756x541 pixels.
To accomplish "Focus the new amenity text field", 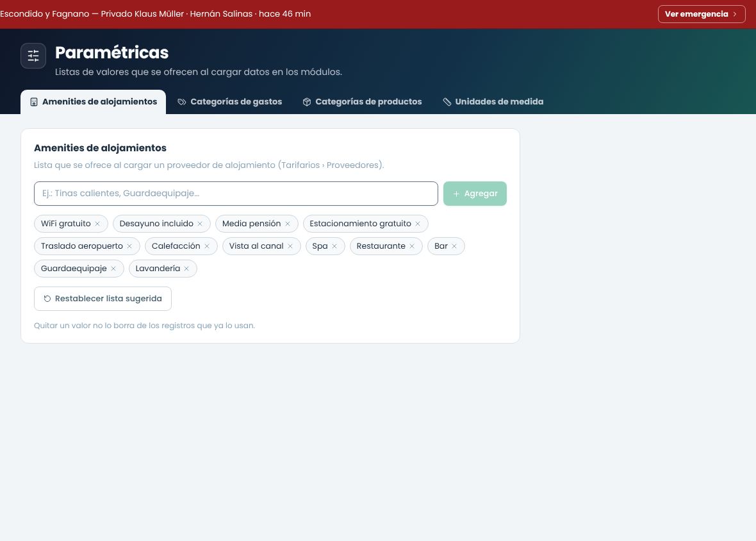I will click(x=236, y=194).
